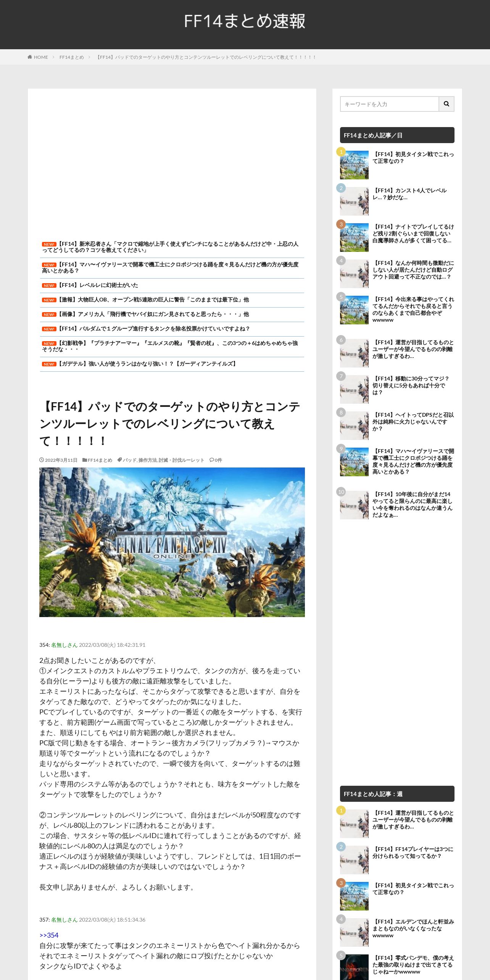Open daily rank 3 ナイトでプレイ thumbnail
Screen dimensions: 490x980
point(354,237)
